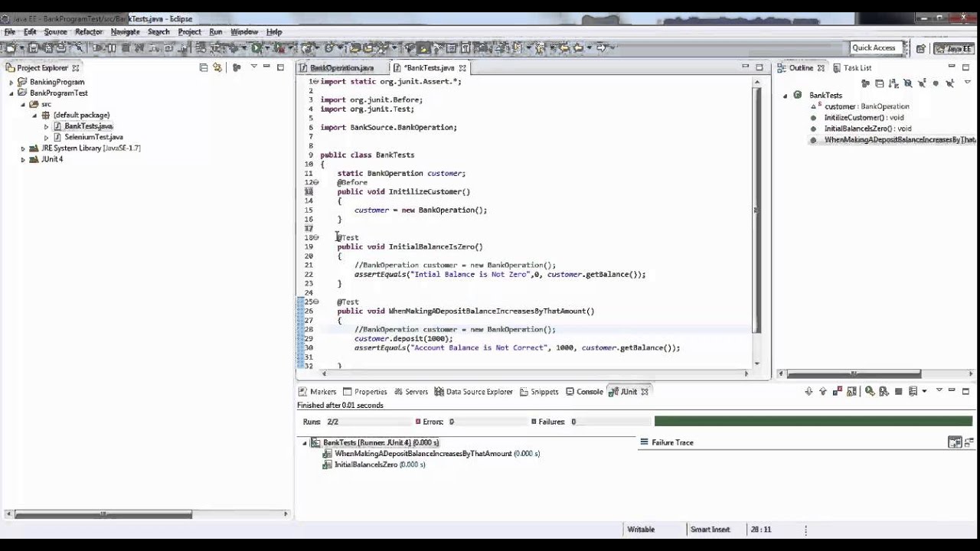Viewport: 980px width, 551px height.
Task: Select BankTests.java in Project Explorer
Action: coord(88,126)
